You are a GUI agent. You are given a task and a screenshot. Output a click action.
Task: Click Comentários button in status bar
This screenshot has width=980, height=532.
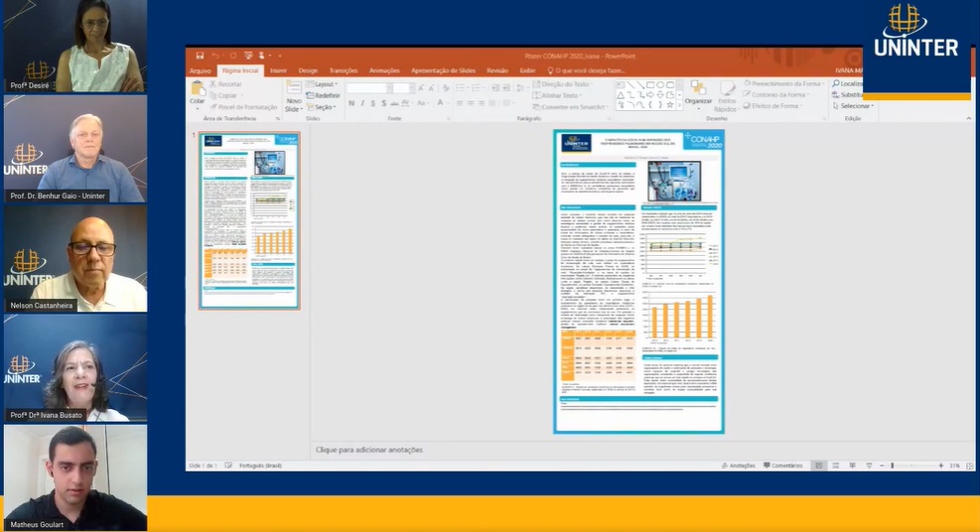coord(783,465)
